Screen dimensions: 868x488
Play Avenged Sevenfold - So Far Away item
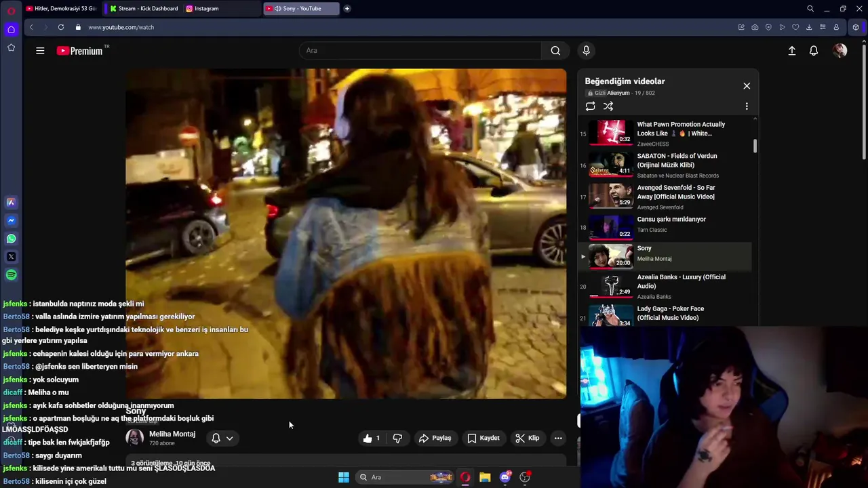[x=665, y=197]
